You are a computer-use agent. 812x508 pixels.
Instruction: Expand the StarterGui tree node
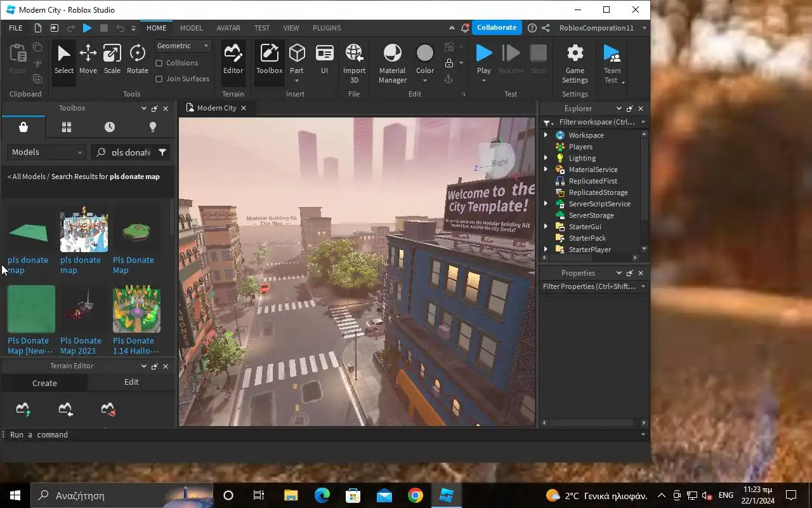(x=546, y=227)
